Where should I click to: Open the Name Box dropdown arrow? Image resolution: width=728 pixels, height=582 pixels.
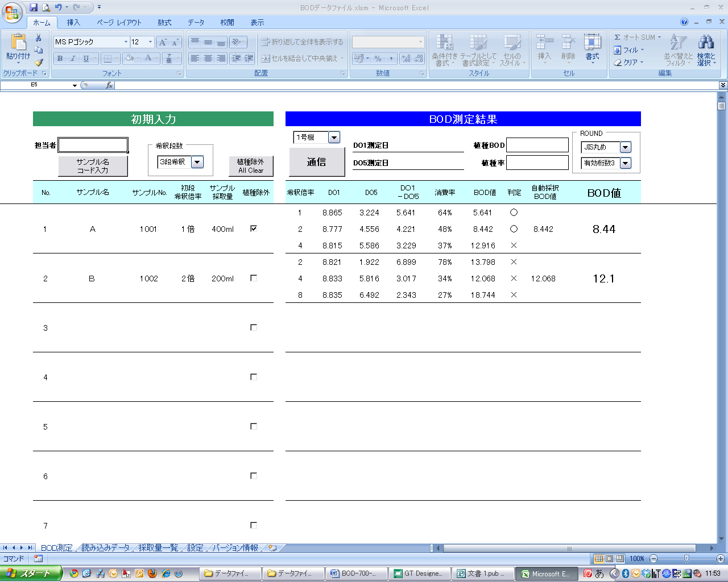75,85
